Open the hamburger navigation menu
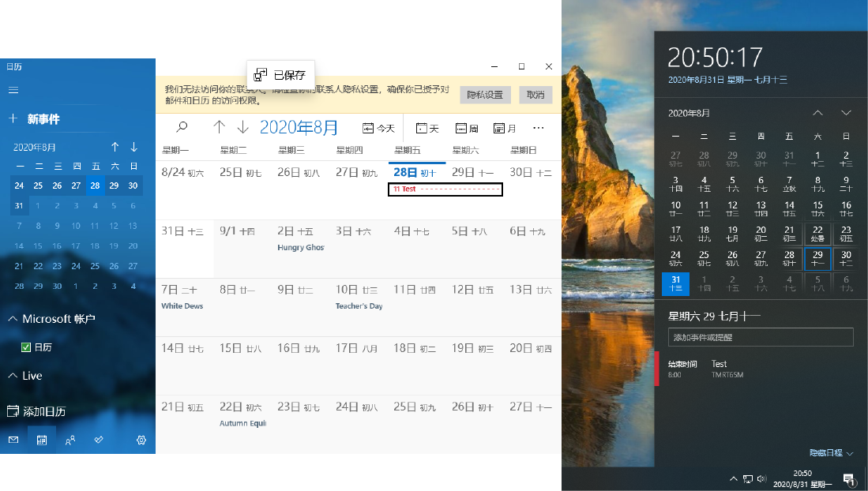The image size is (868, 491). coord(13,90)
